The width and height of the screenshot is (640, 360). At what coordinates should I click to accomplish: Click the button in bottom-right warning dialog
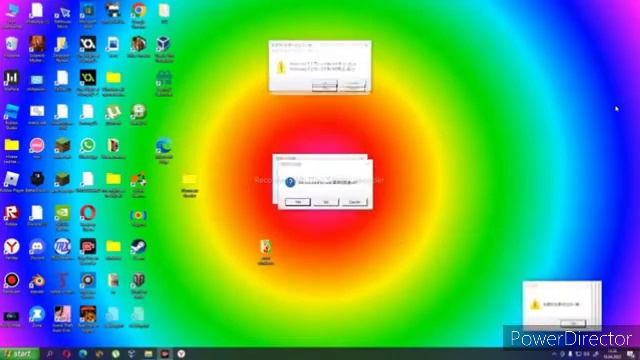573,323
